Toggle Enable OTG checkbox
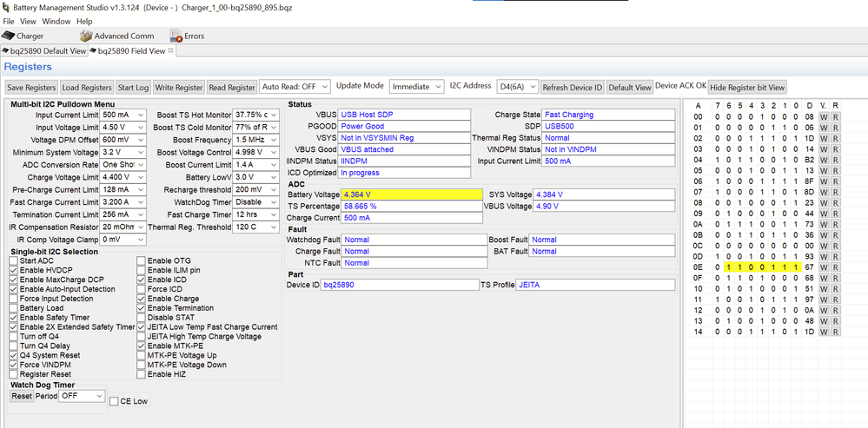The image size is (868, 428). [x=142, y=260]
